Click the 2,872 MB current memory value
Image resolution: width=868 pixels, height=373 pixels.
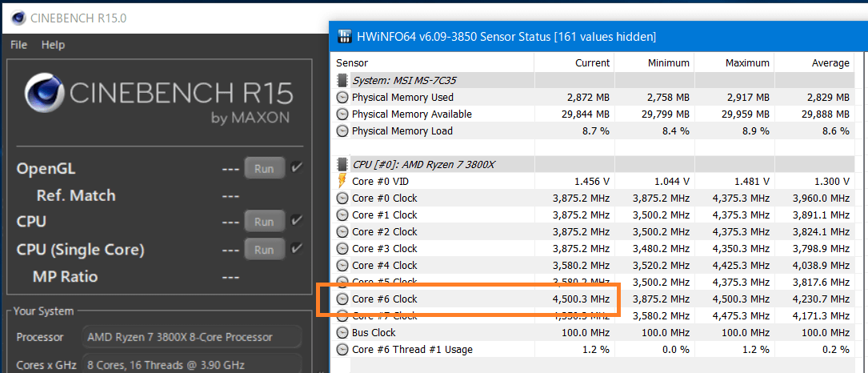[x=588, y=98]
